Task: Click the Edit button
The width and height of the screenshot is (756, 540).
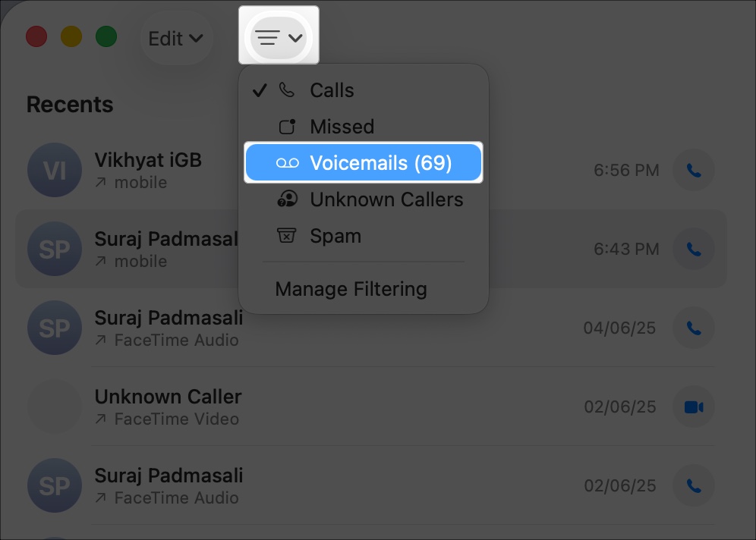Action: click(171, 37)
